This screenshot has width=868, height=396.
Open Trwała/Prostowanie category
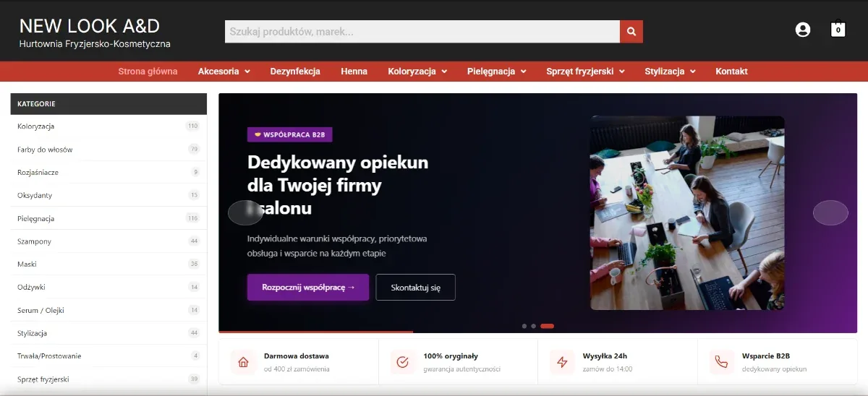(49, 356)
